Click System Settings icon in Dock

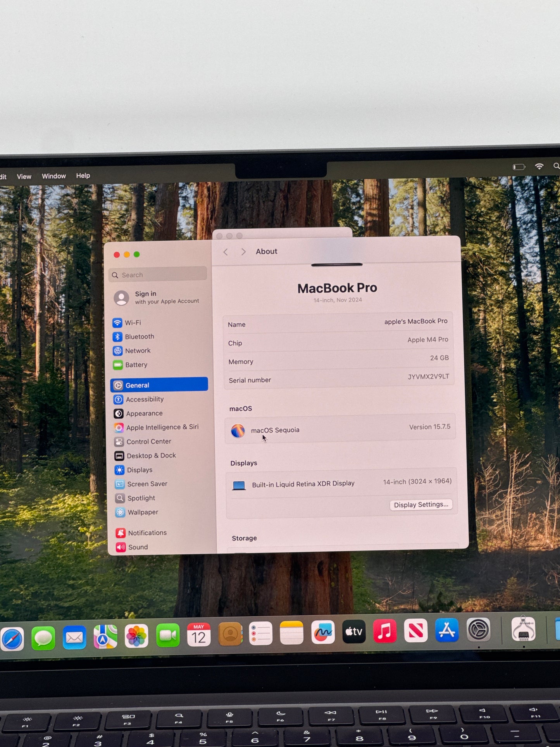pos(478,630)
